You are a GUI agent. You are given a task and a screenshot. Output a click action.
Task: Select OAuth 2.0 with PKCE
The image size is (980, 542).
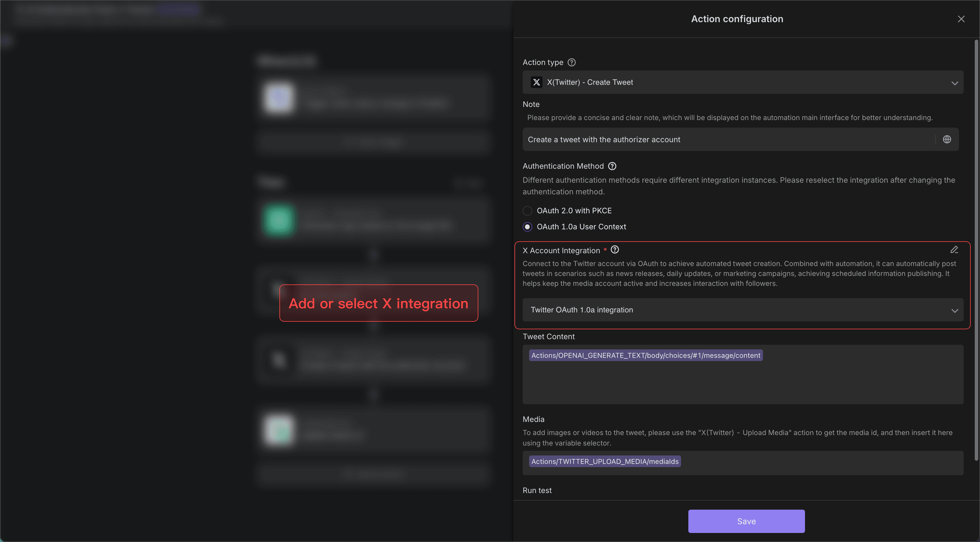[x=527, y=211]
